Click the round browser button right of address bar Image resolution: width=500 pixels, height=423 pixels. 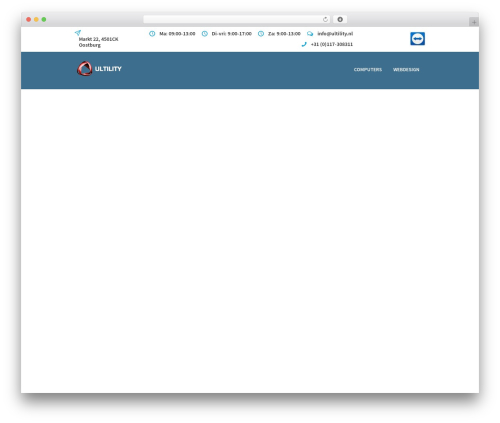tap(340, 20)
